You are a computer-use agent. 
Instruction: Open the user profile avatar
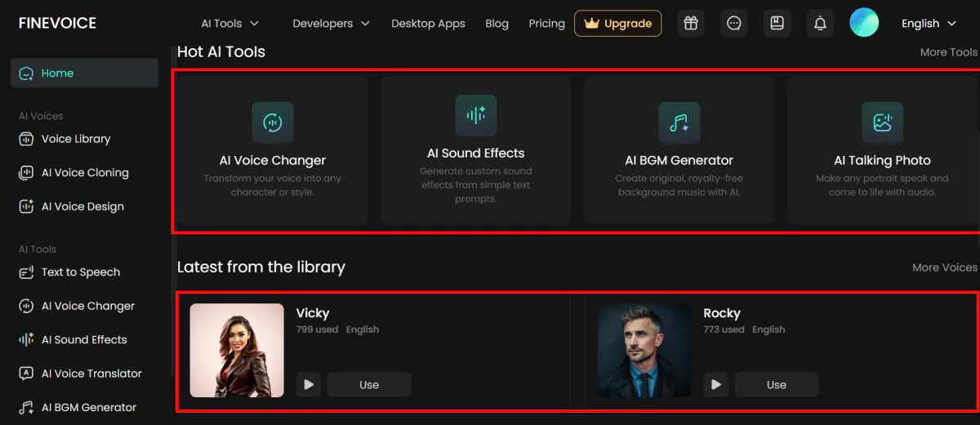pyautogui.click(x=864, y=23)
